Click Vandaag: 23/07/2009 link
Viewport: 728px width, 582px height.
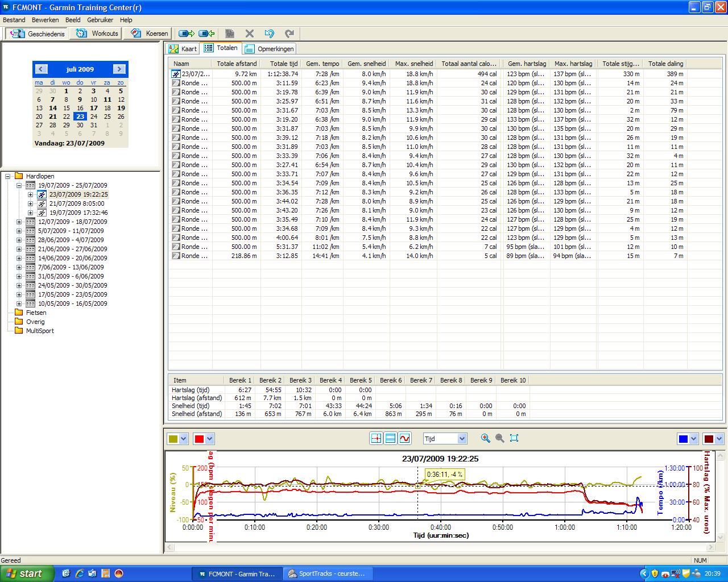pyautogui.click(x=69, y=143)
